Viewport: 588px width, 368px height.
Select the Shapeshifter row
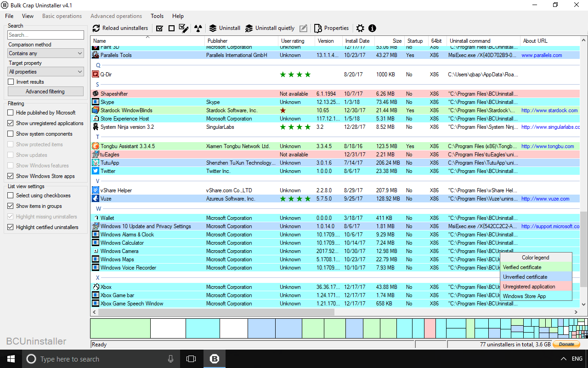click(x=336, y=93)
